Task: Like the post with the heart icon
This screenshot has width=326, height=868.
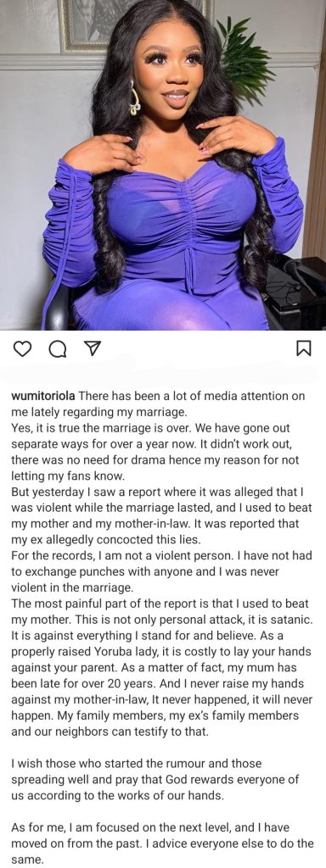Action: pyautogui.click(x=21, y=348)
